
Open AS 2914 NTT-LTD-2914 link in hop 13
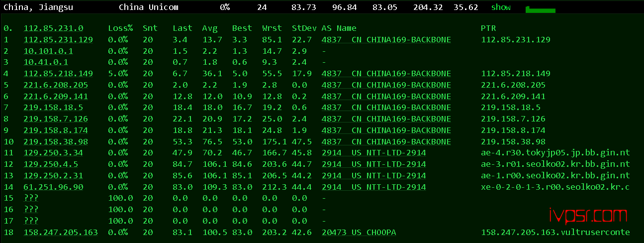pyautogui.click(x=374, y=176)
